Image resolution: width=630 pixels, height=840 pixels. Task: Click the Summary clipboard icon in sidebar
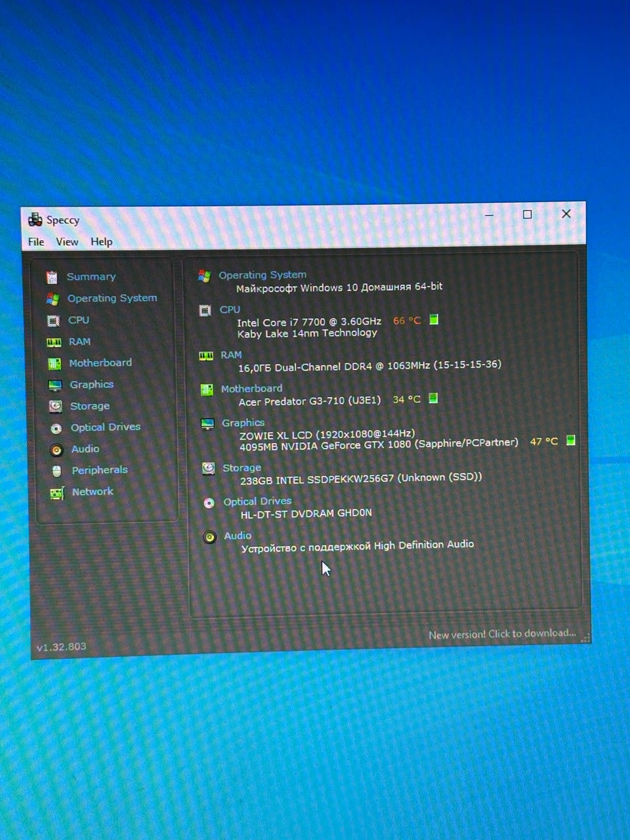(x=52, y=278)
